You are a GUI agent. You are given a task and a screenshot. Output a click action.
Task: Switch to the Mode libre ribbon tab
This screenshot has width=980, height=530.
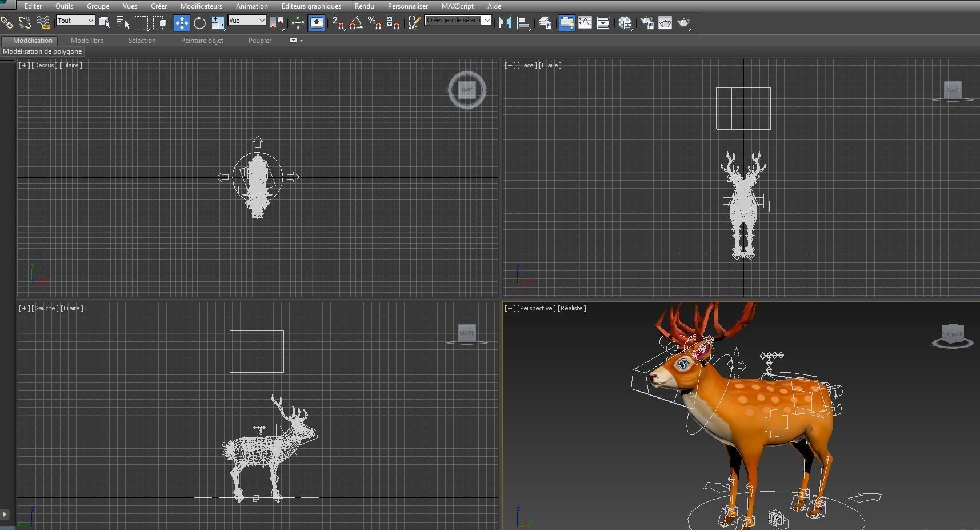click(87, 41)
